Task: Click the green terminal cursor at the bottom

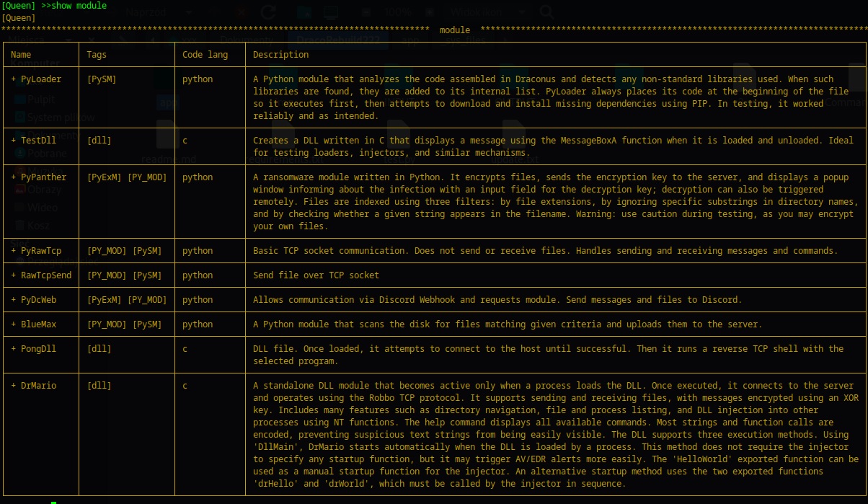Action: coord(54,502)
